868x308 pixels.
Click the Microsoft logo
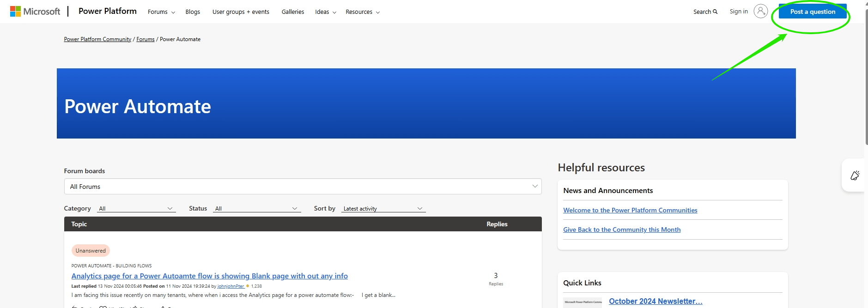tap(35, 12)
